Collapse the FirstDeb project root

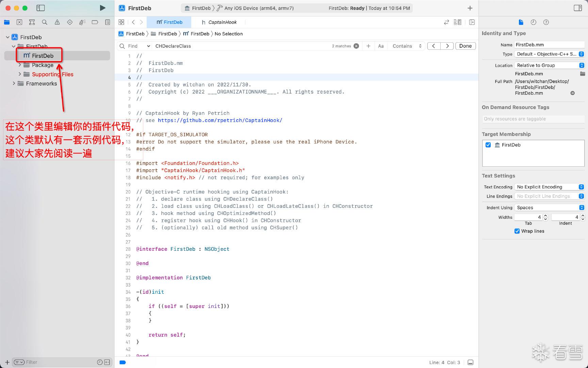pos(7,37)
